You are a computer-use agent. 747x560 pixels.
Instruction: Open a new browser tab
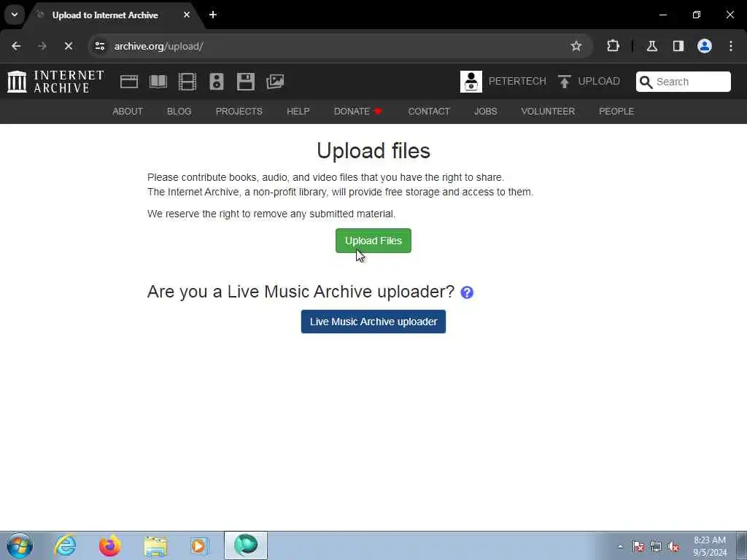pos(213,15)
